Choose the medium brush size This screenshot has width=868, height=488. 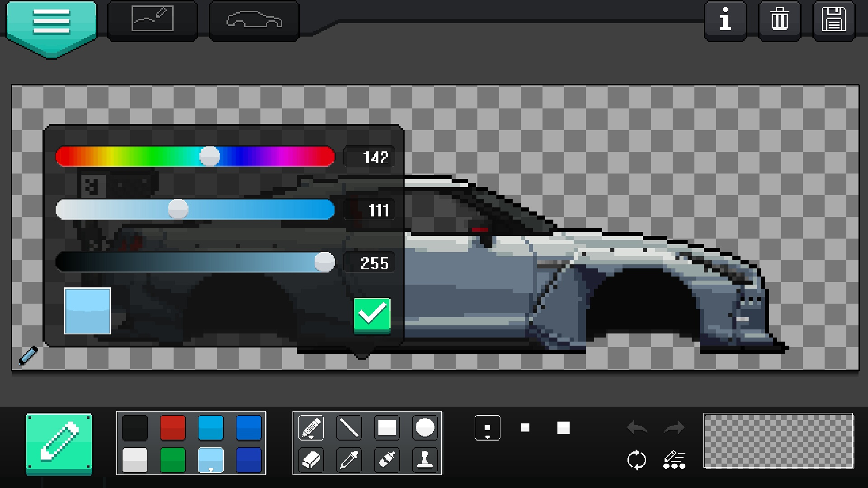(525, 427)
